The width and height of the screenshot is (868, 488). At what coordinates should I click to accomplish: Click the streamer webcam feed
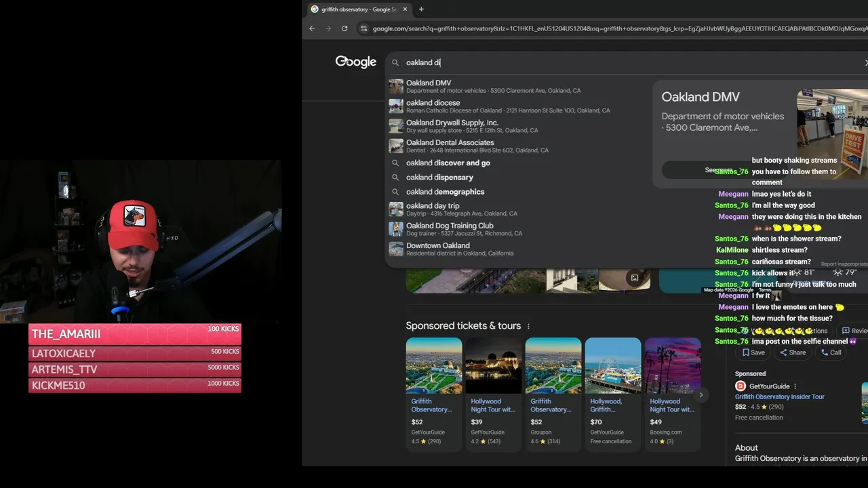tap(140, 241)
